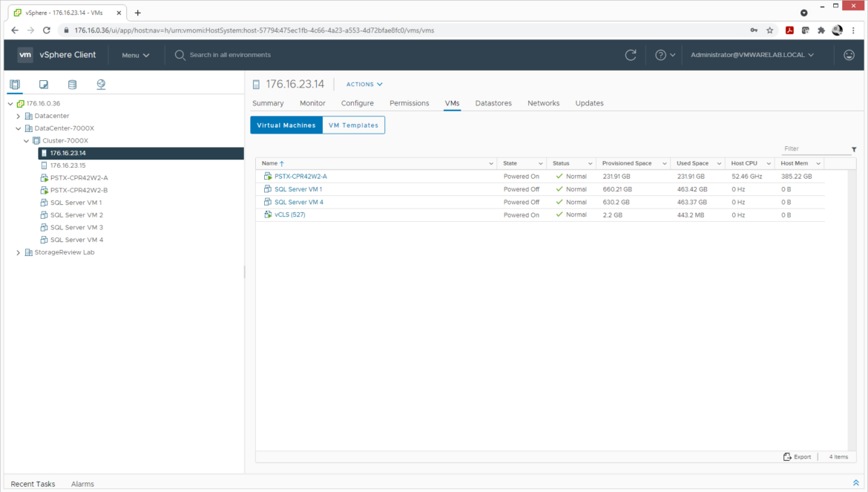This screenshot has width=868, height=492.
Task: Open the Administrator@VMWARELAB.LOCAL user dropdown
Action: (752, 55)
